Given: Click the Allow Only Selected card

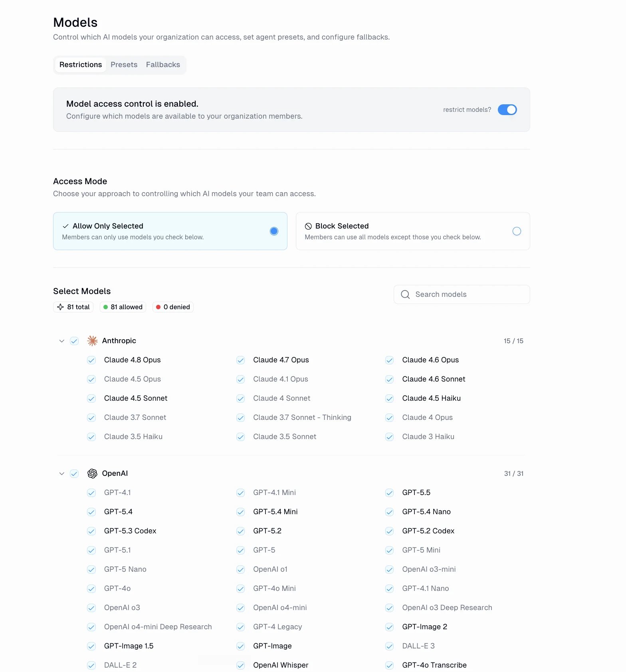Looking at the screenshot, I should coord(170,231).
